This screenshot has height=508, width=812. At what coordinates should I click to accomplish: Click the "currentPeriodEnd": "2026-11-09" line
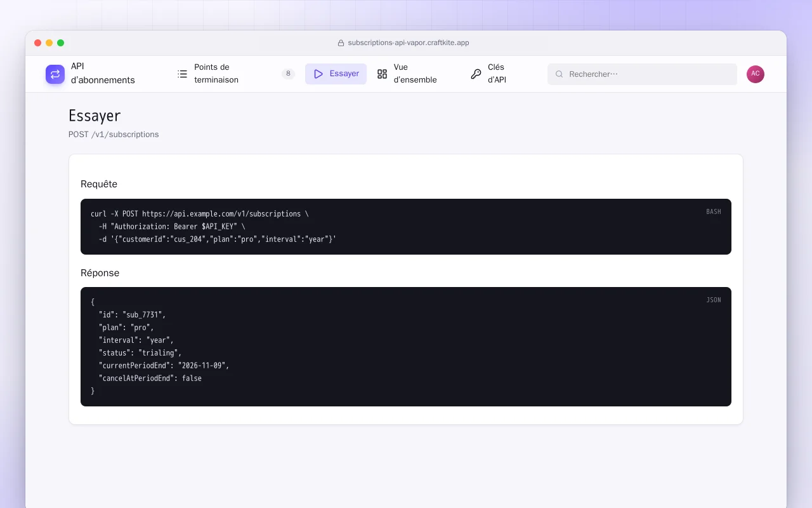point(164,366)
